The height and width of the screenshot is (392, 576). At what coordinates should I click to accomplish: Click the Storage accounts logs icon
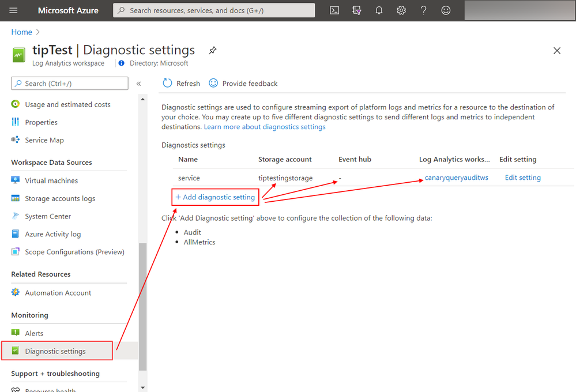[16, 198]
